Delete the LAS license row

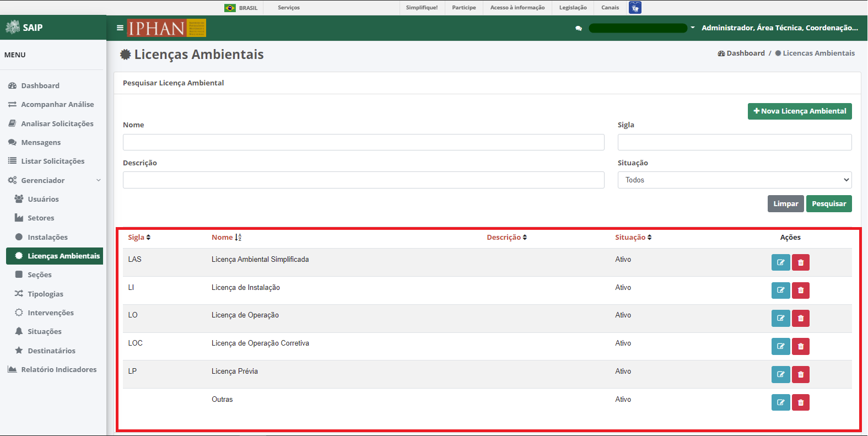(801, 262)
